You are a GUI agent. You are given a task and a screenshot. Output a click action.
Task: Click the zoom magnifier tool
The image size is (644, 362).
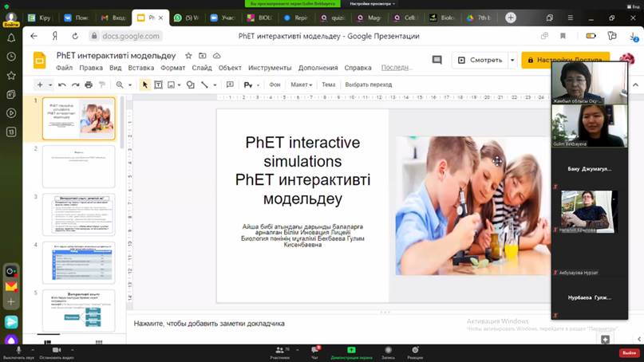[x=120, y=85]
